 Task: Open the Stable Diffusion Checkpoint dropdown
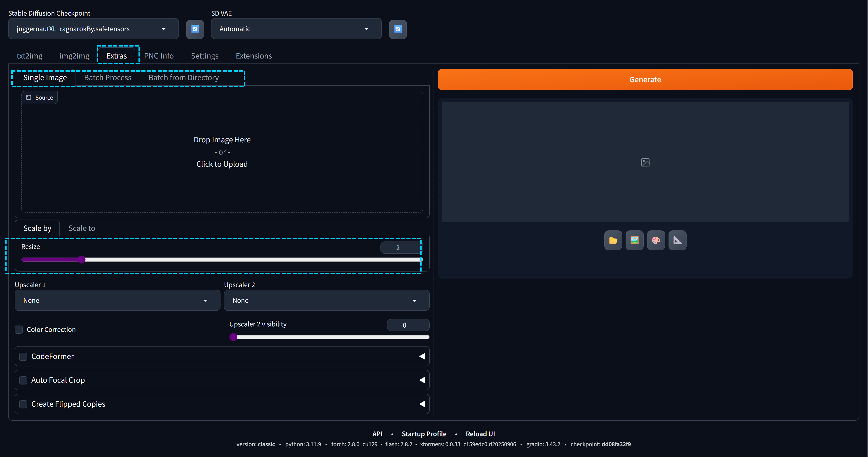pos(93,29)
